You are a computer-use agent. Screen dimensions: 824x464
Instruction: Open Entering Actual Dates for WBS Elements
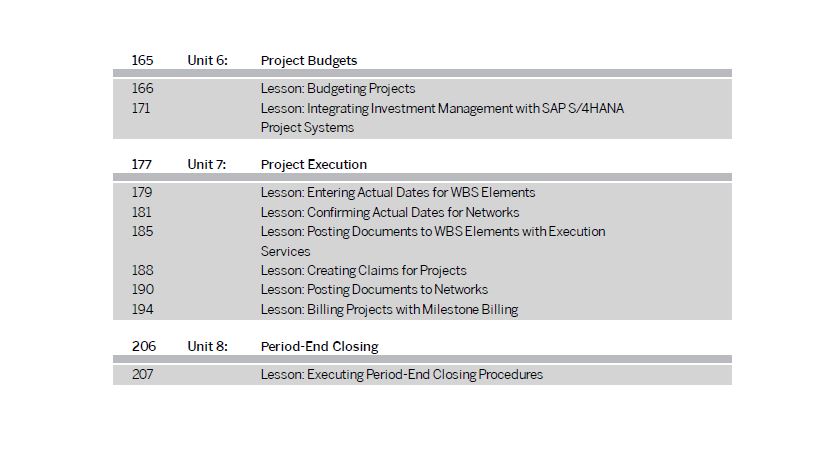pyautogui.click(x=398, y=193)
